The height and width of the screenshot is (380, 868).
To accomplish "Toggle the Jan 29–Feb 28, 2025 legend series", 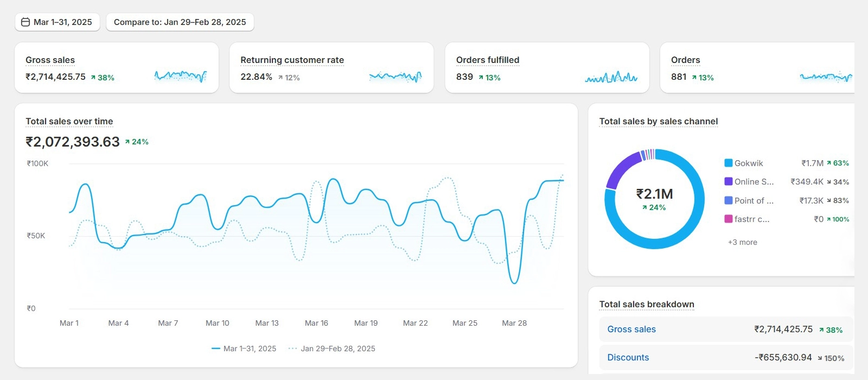I will 331,349.
